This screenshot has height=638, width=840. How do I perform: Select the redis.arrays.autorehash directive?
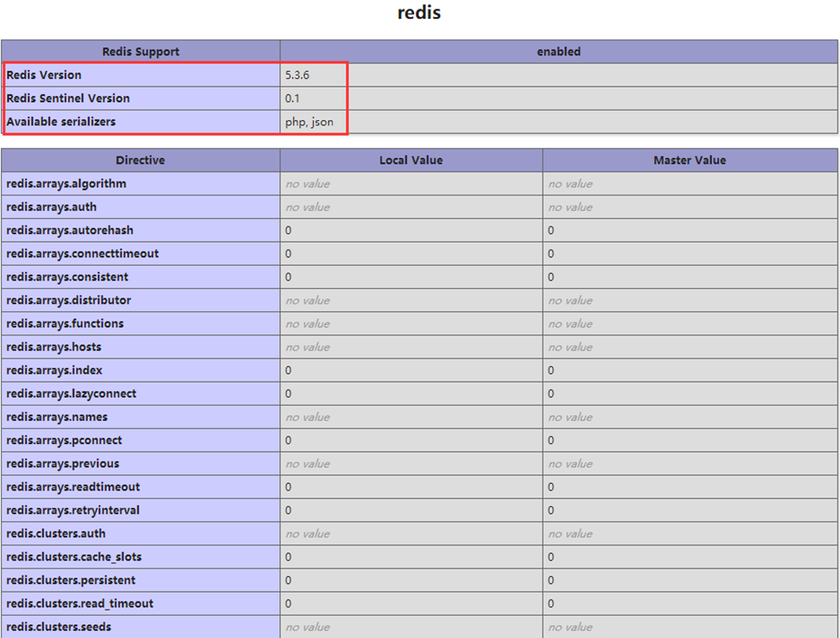point(69,230)
